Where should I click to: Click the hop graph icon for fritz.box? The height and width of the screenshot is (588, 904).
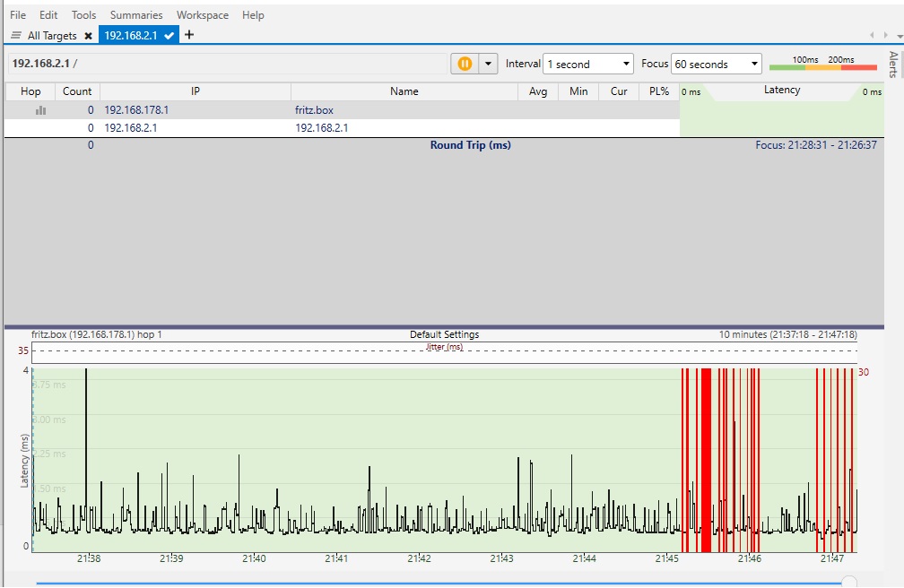[x=41, y=110]
